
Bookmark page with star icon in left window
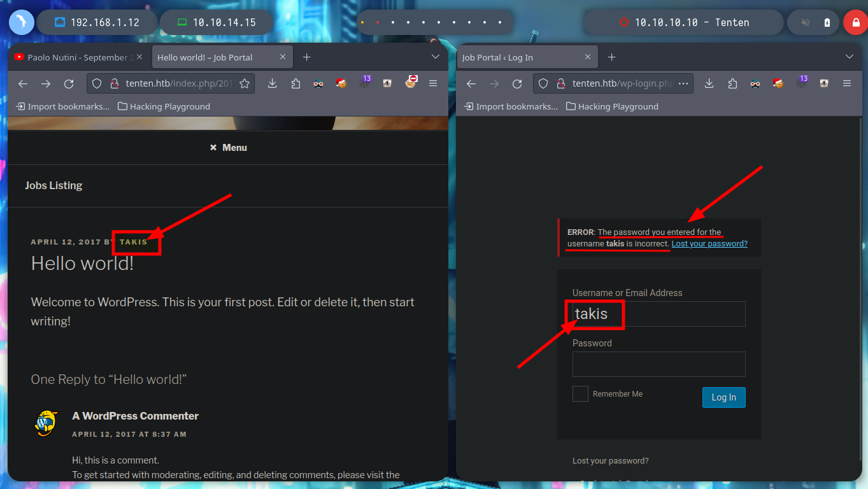point(245,83)
